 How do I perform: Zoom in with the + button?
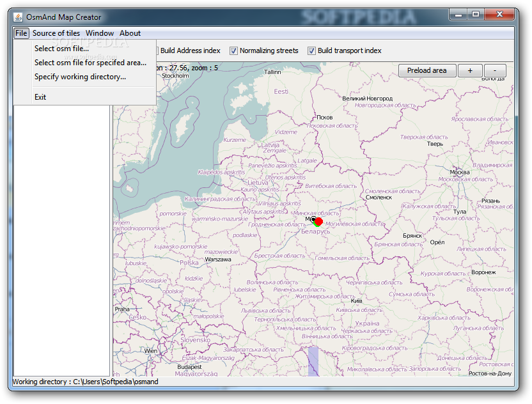pos(470,70)
